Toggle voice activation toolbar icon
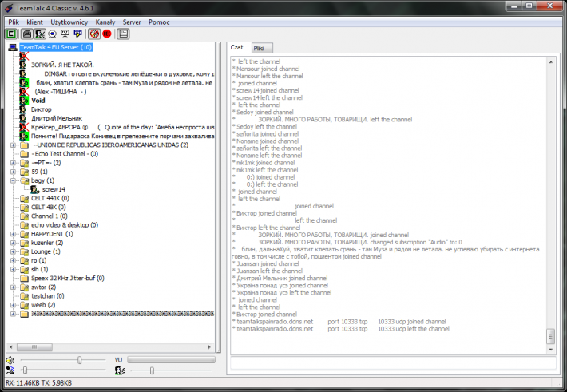This screenshot has width=567, height=392. tap(40, 34)
